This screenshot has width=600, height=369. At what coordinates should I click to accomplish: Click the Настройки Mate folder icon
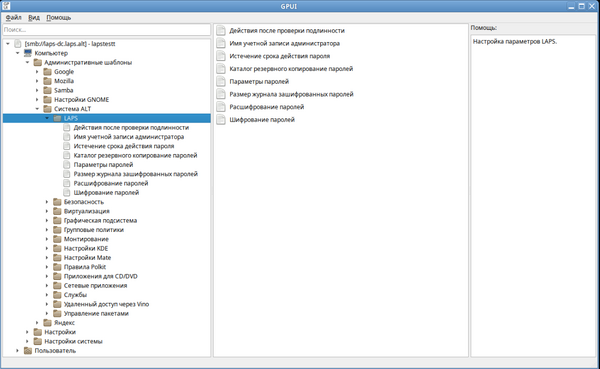(x=57, y=258)
